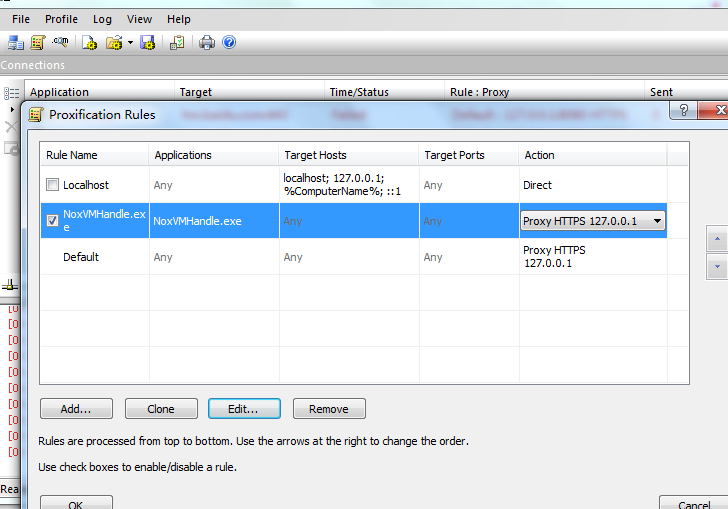Click Default rule's Proxy HTTPS 127.0.0.1 action

tap(593, 257)
